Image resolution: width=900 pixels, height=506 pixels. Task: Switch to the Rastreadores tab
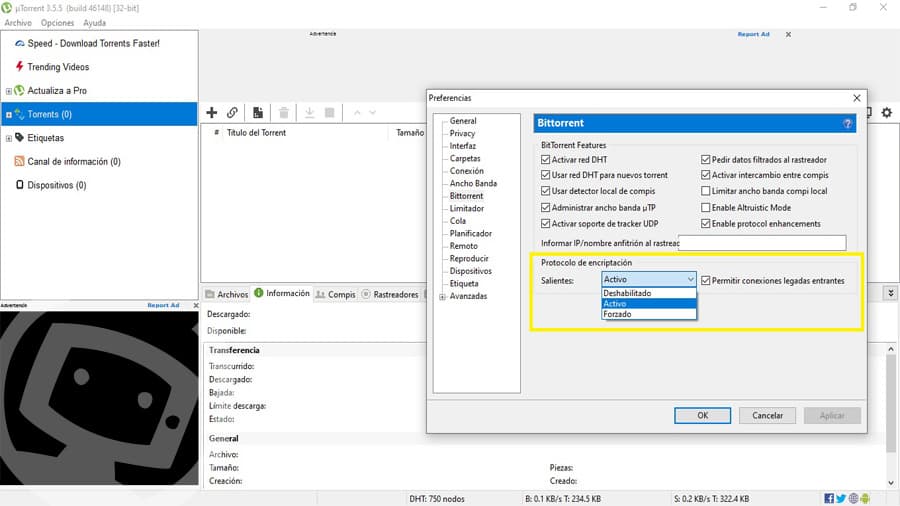[390, 294]
